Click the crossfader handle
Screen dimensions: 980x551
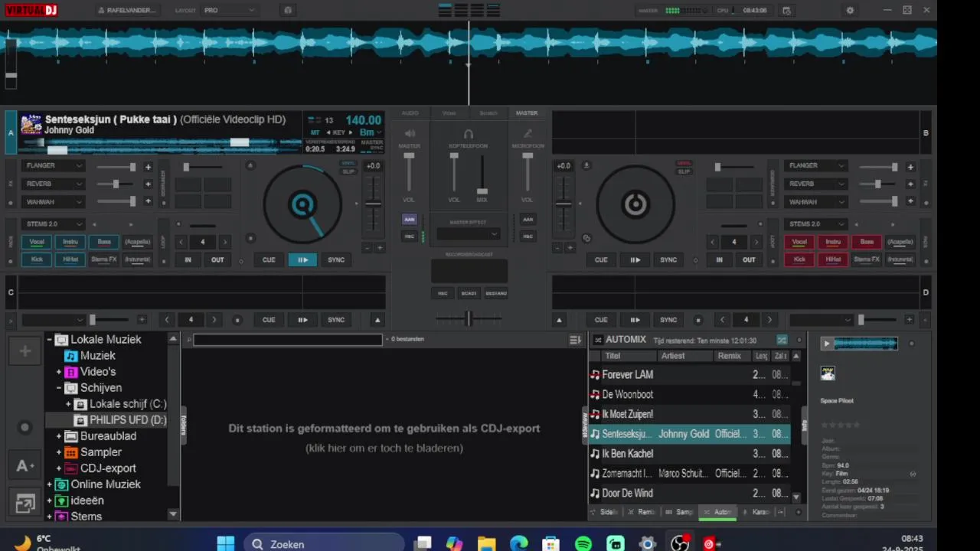tap(469, 318)
